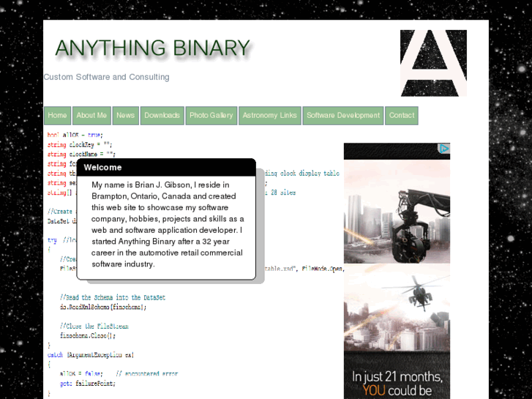Click the 'In just 21 months' ad text
Screen dimensions: 532x399
[397, 377]
